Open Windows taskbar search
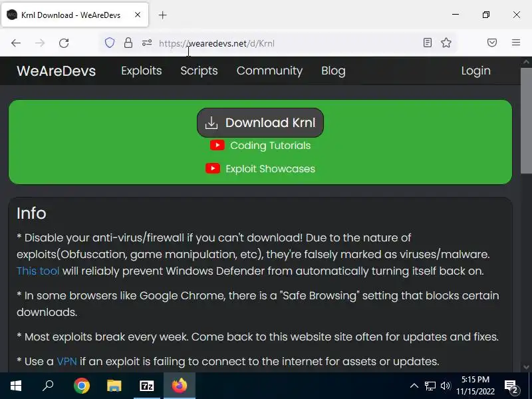 coord(48,386)
